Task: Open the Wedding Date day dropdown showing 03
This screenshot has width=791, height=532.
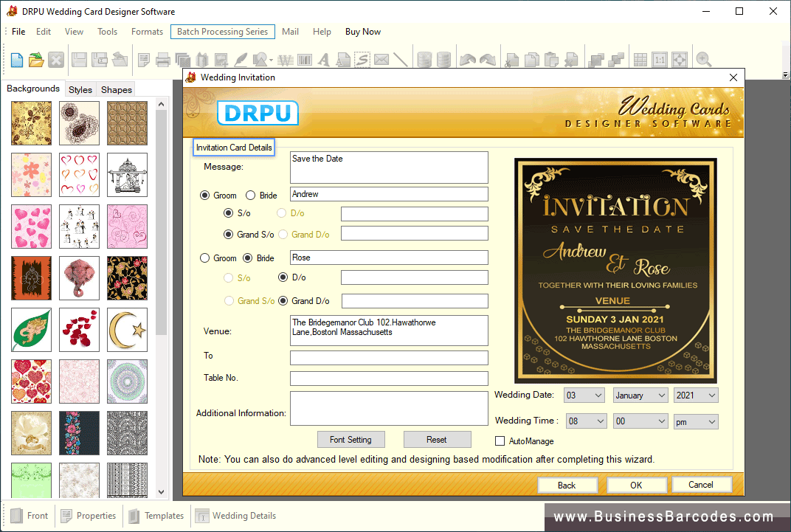Action: click(x=584, y=395)
